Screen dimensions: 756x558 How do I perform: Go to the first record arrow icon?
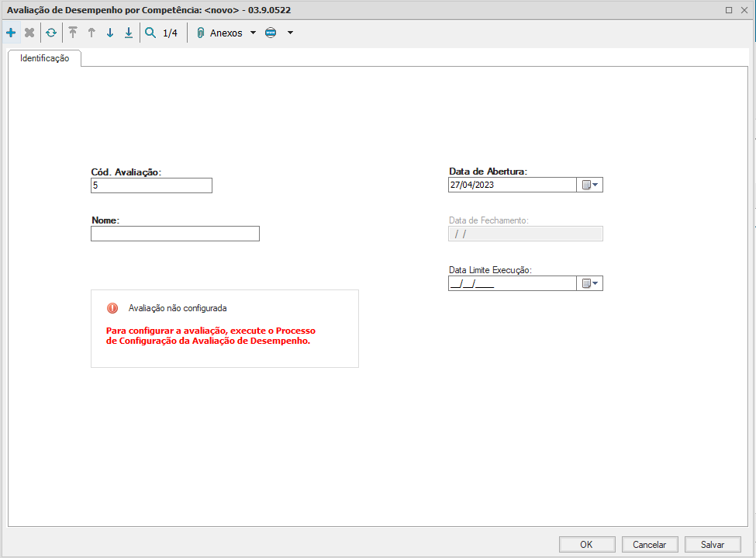coord(73,33)
